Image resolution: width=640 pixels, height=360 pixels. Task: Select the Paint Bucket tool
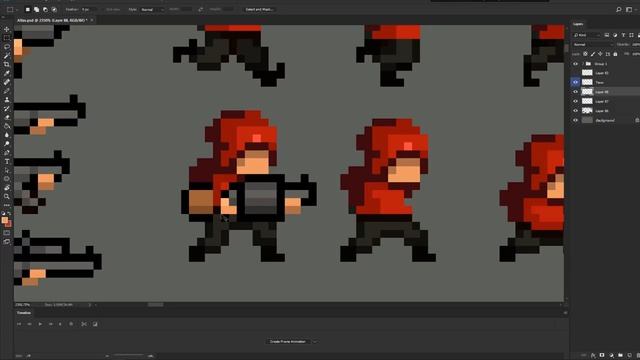pyautogui.click(x=7, y=126)
